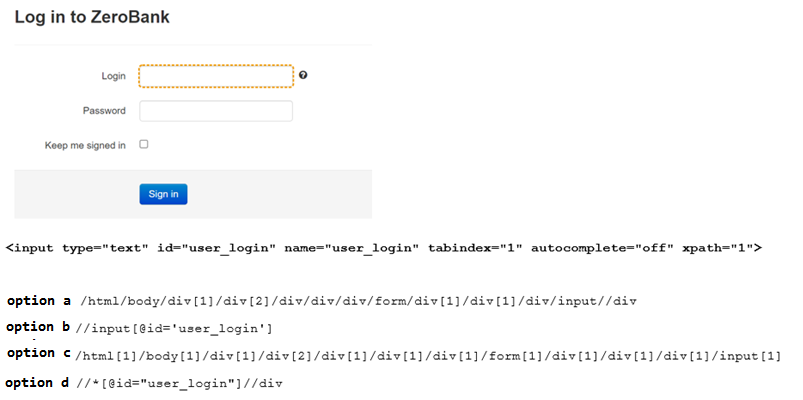Click option a's XPath ending in input//div
Screen dimensions: 803x400
pos(358,302)
